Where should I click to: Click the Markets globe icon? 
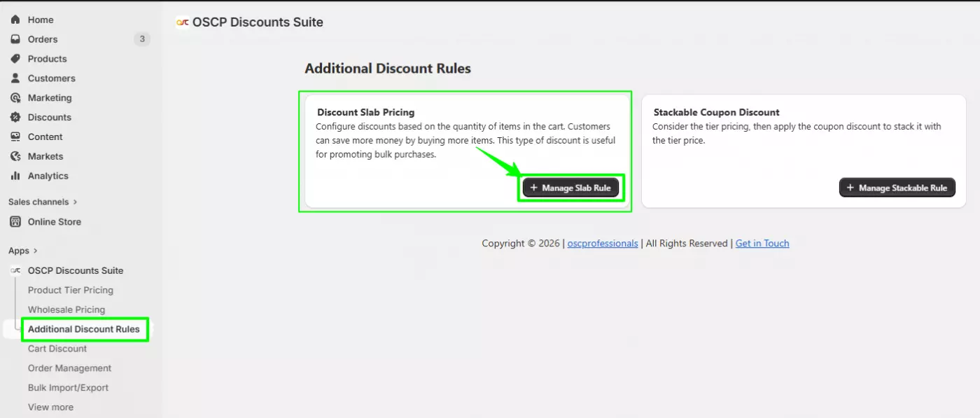pos(15,157)
